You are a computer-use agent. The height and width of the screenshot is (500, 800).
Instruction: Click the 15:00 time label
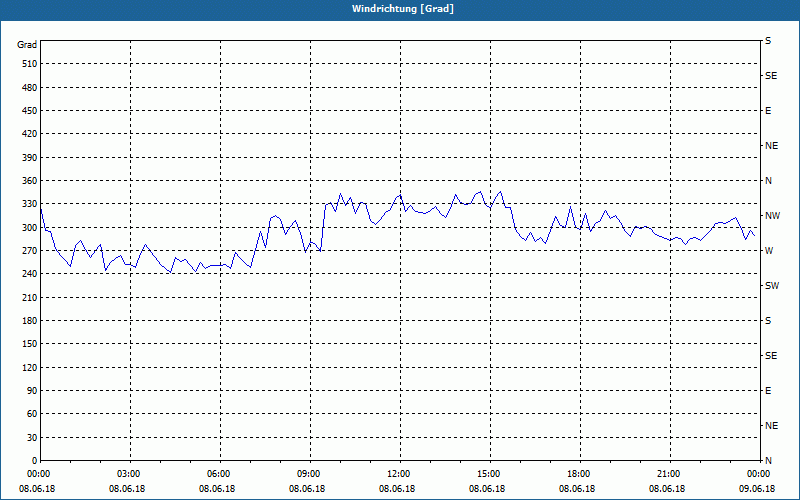(x=489, y=474)
